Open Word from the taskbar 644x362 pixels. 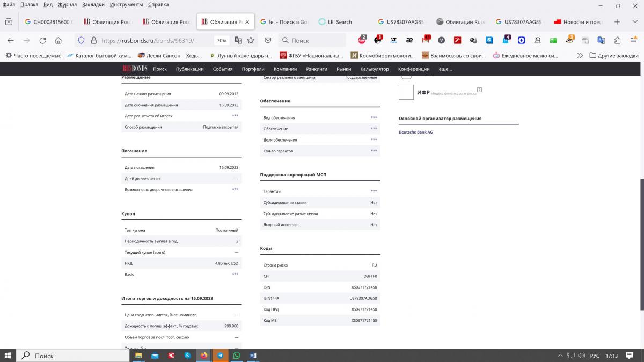(x=253, y=355)
